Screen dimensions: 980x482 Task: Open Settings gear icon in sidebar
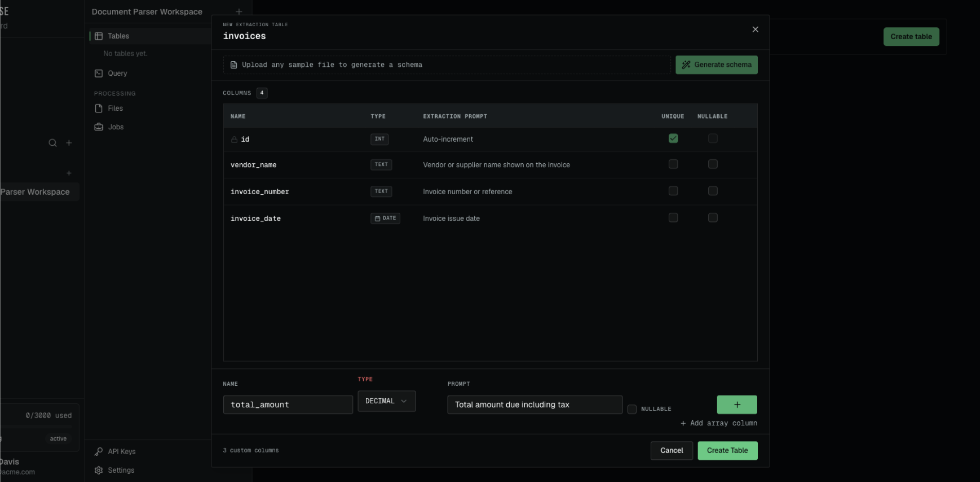(99, 470)
